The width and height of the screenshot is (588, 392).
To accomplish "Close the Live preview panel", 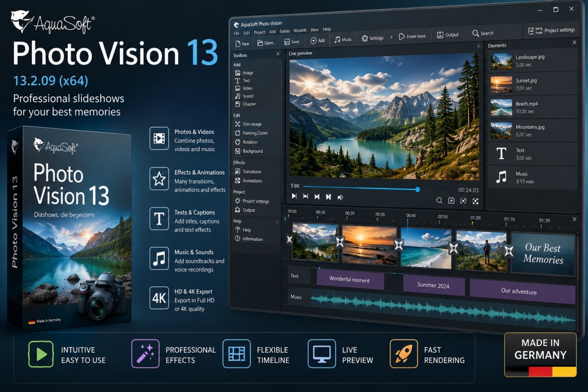I will [x=479, y=46].
